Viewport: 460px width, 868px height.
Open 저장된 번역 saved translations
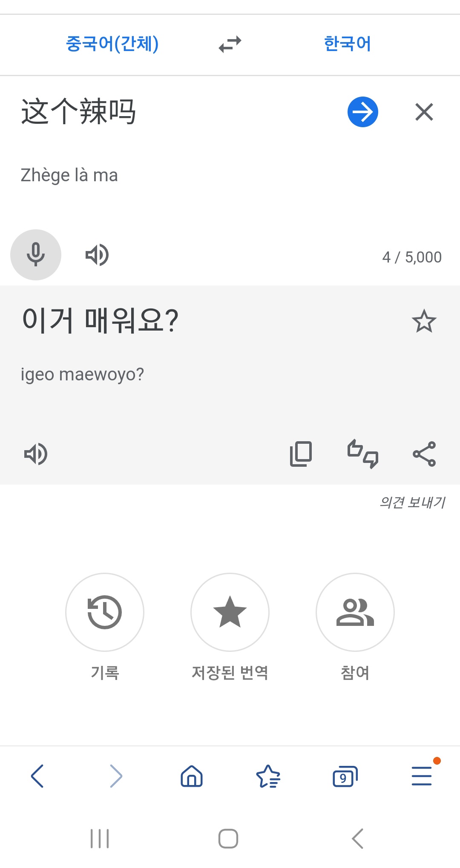(x=230, y=612)
